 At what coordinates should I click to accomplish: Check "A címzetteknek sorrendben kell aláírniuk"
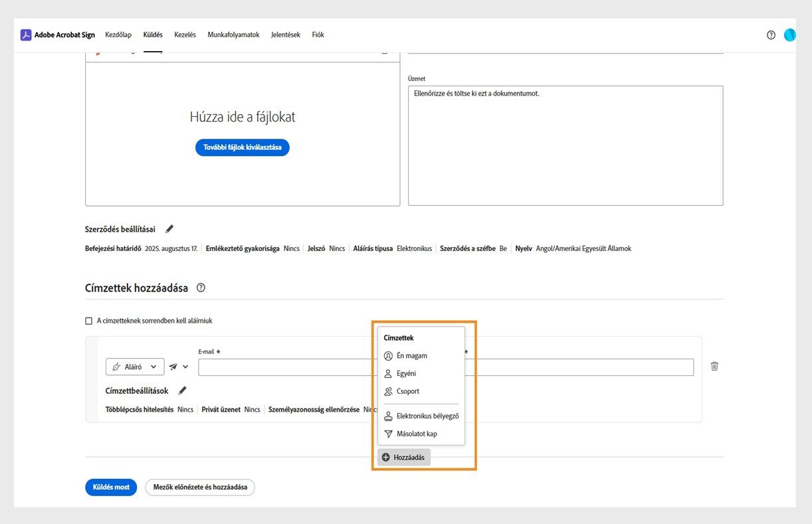click(88, 320)
